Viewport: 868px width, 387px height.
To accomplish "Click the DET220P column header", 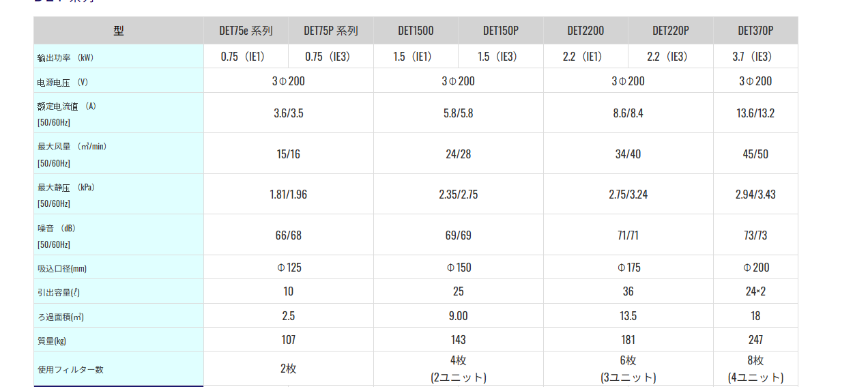I will [x=671, y=31].
